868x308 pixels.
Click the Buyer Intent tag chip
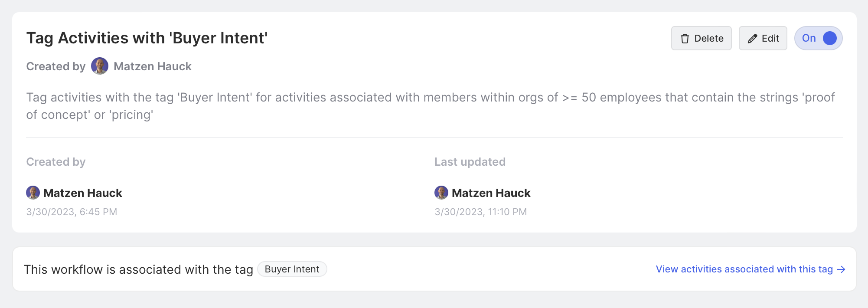tap(292, 269)
